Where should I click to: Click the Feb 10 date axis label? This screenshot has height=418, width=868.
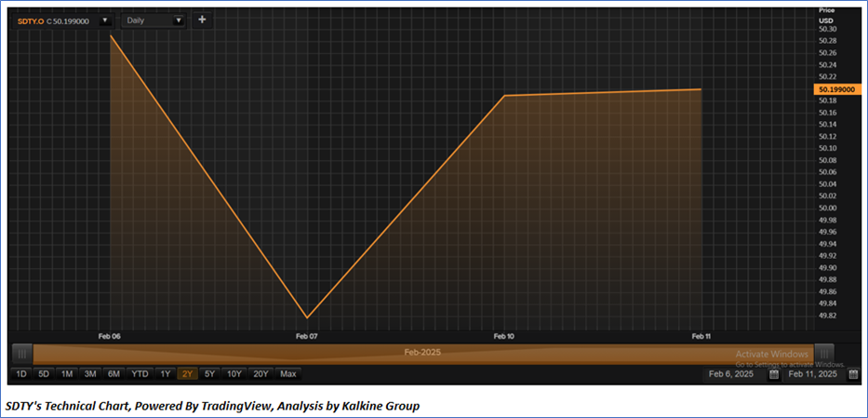[503, 336]
